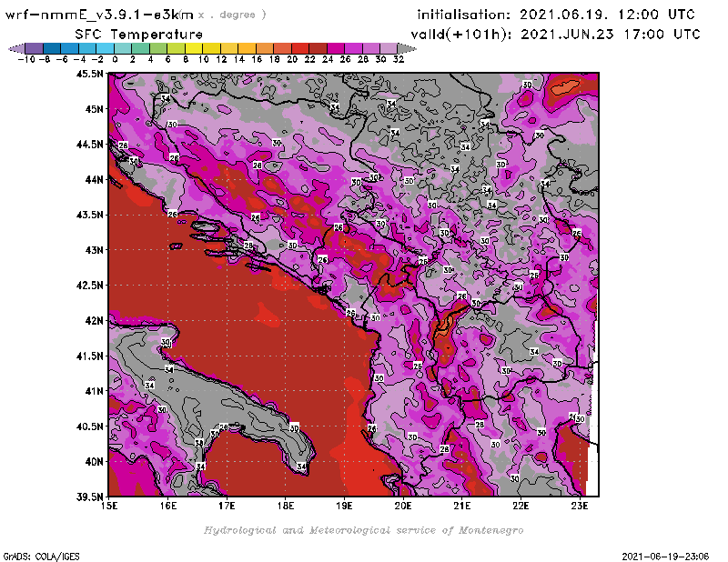
Task: Select the 42N latitude axis label
Action: coord(94,321)
